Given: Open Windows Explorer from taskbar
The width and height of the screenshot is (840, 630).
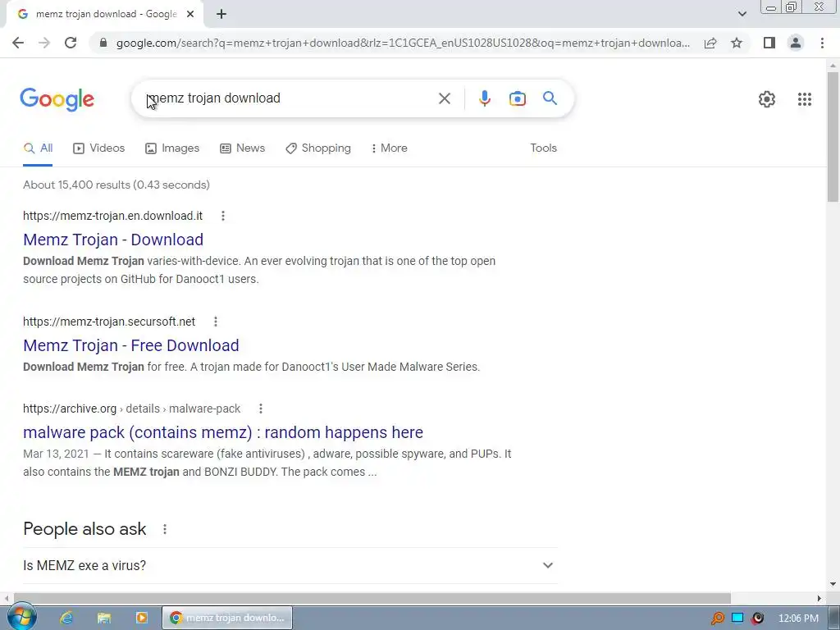Looking at the screenshot, I should point(104,618).
